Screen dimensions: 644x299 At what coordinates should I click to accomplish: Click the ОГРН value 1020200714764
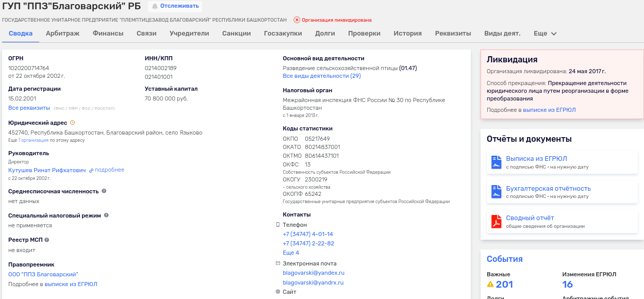point(28,68)
